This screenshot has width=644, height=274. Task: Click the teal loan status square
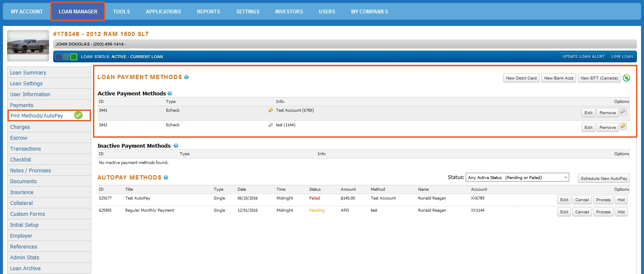tap(66, 57)
